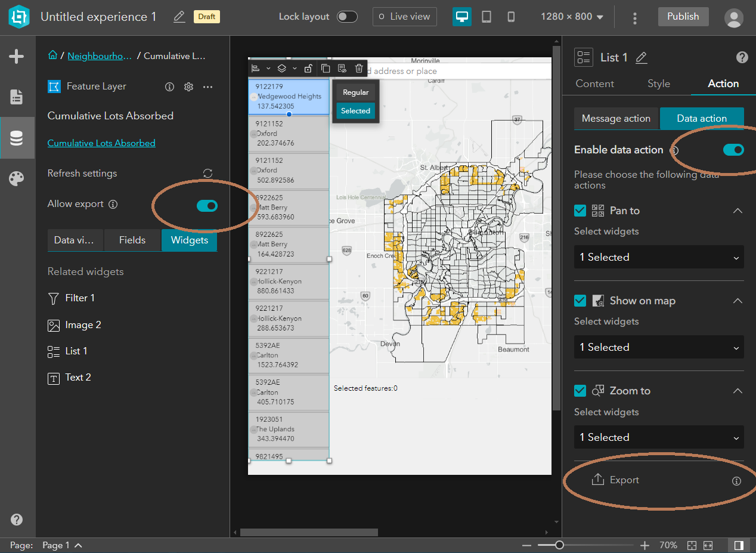Image resolution: width=756 pixels, height=553 pixels.
Task: Refresh the Cumulative Lots Absorbed layer settings
Action: pos(207,173)
